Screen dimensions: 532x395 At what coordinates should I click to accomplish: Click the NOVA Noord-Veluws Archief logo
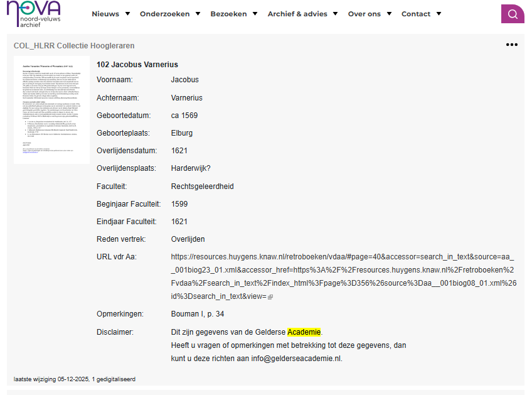(x=34, y=14)
